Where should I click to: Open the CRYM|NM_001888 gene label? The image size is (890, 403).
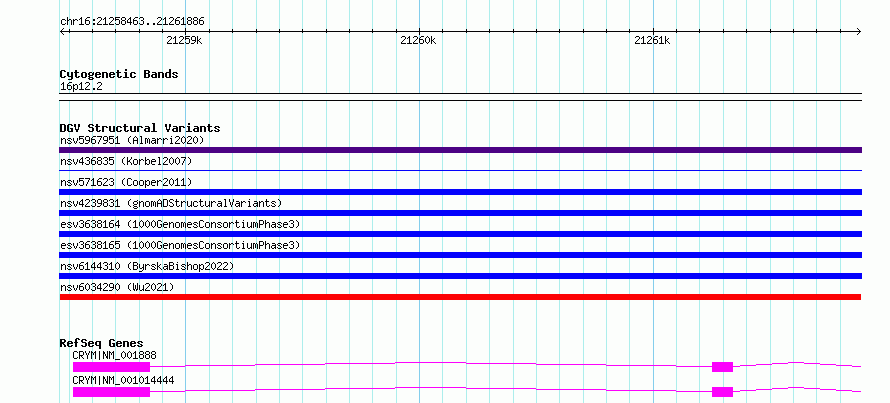115,356
